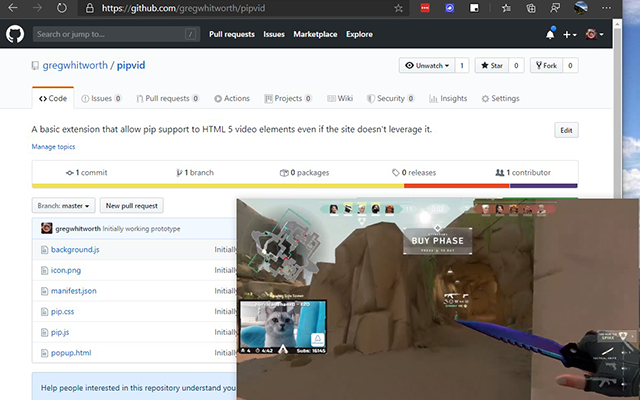Open the 1 contributor link
This screenshot has height=400, width=640.
click(x=523, y=173)
